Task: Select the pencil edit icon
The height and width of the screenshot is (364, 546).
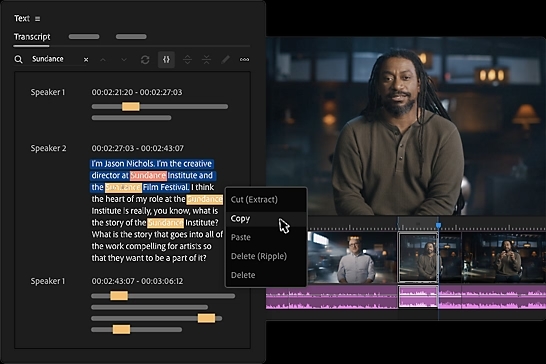Action: coord(226,60)
